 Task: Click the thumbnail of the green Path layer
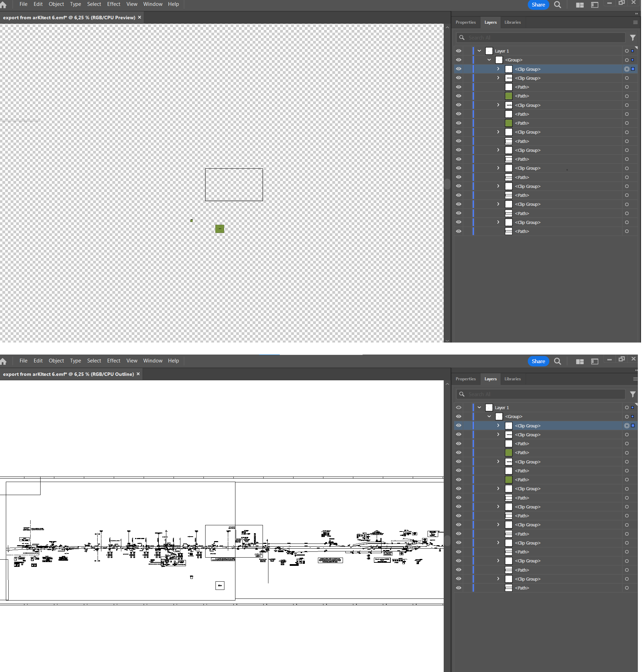[509, 96]
